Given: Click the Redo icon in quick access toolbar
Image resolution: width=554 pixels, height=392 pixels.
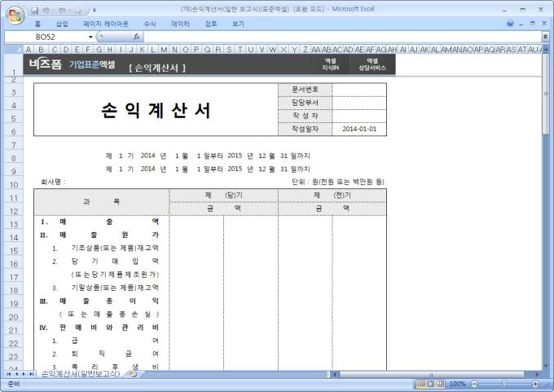Looking at the screenshot, I should pyautogui.click(x=62, y=11).
